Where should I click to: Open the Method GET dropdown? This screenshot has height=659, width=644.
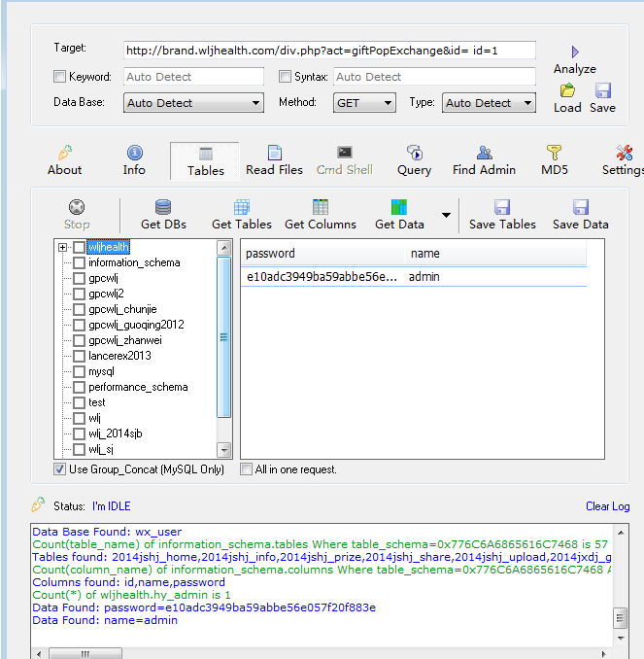[364, 103]
